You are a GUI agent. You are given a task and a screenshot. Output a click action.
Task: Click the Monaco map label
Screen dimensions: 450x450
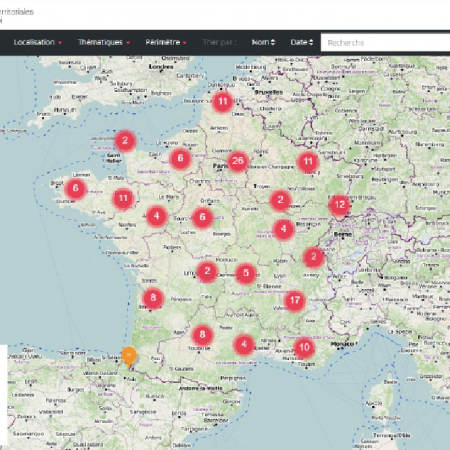coord(343,344)
